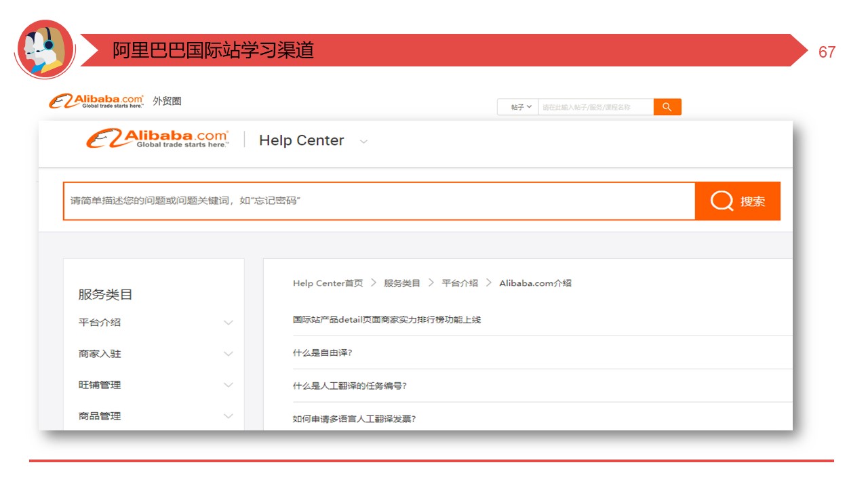Select the 服务类目 breadcrumb link
This screenshot has width=868, height=488.
[402, 283]
